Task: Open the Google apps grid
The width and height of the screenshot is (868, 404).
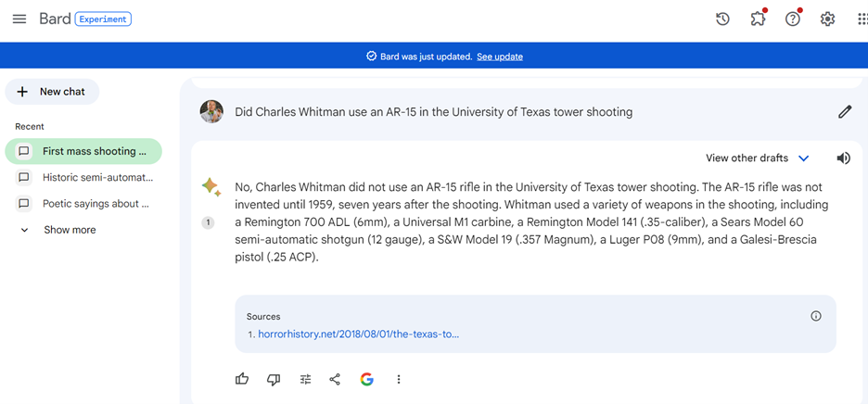Action: 862,19
